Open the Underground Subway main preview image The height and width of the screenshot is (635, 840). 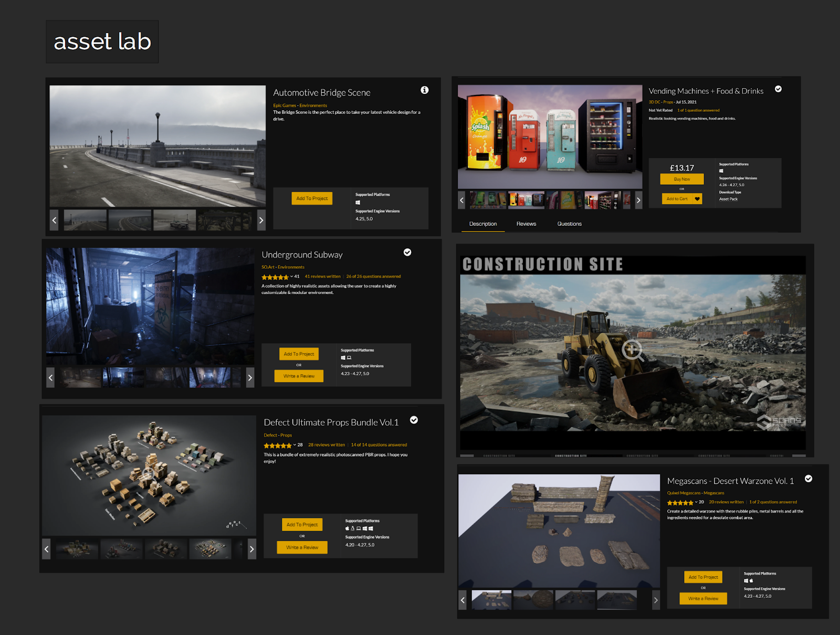(x=150, y=306)
